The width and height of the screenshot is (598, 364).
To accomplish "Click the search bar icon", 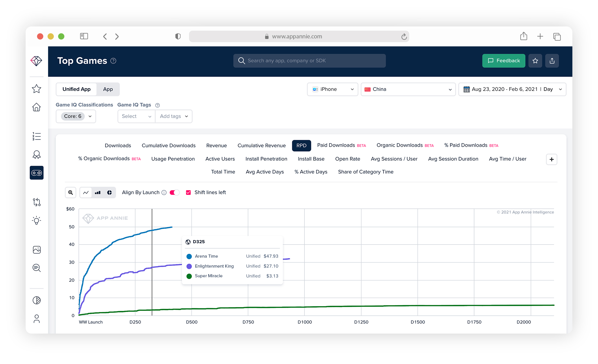I will click(241, 60).
